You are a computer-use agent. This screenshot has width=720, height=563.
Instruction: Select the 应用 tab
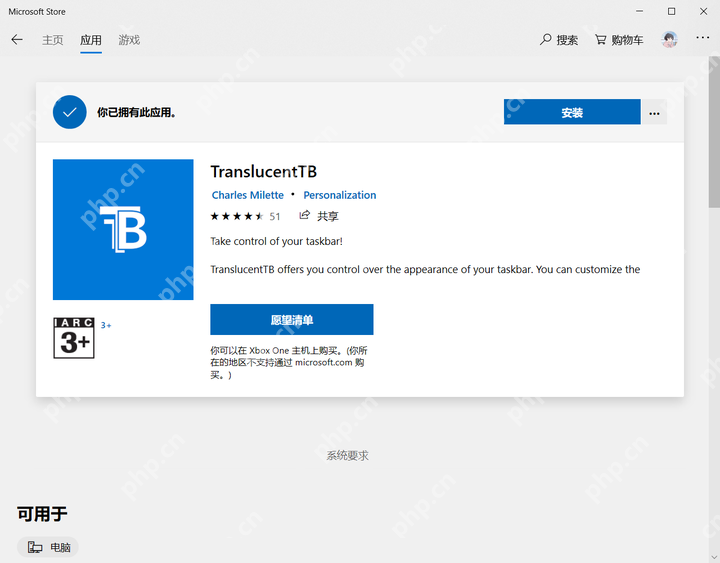(x=91, y=40)
